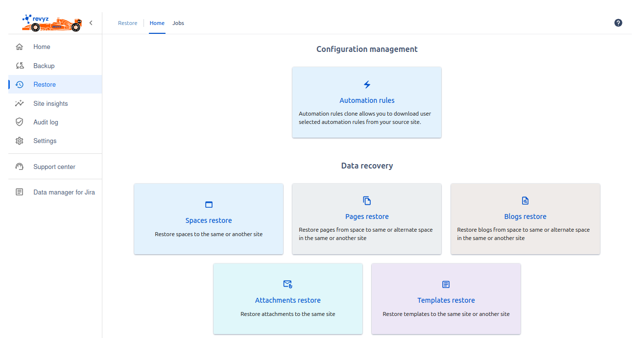Open the Spaces restore link
Viewport: 644px width, 338px height.
tap(209, 220)
